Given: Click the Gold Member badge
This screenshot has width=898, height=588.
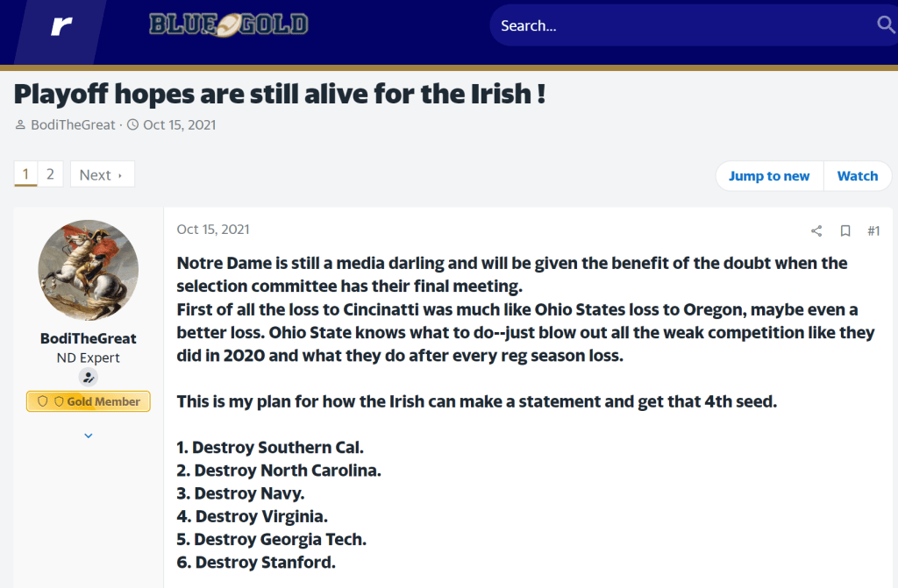Looking at the screenshot, I should click(x=88, y=401).
